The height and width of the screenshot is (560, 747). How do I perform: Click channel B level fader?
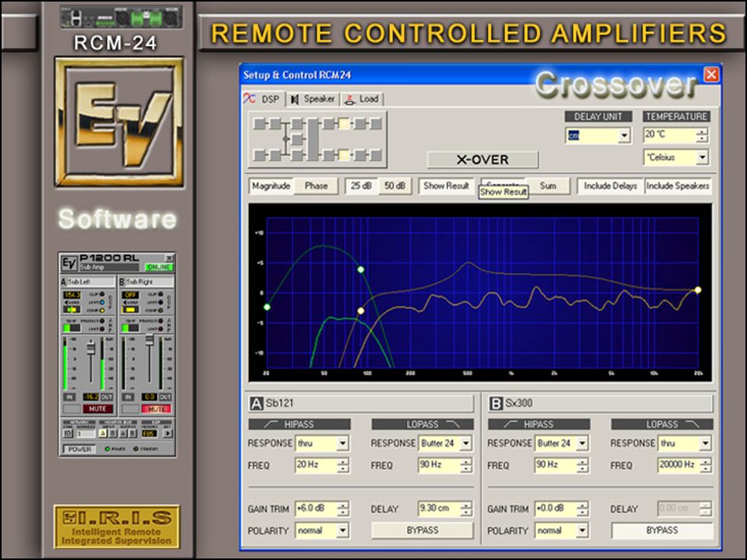(x=149, y=341)
